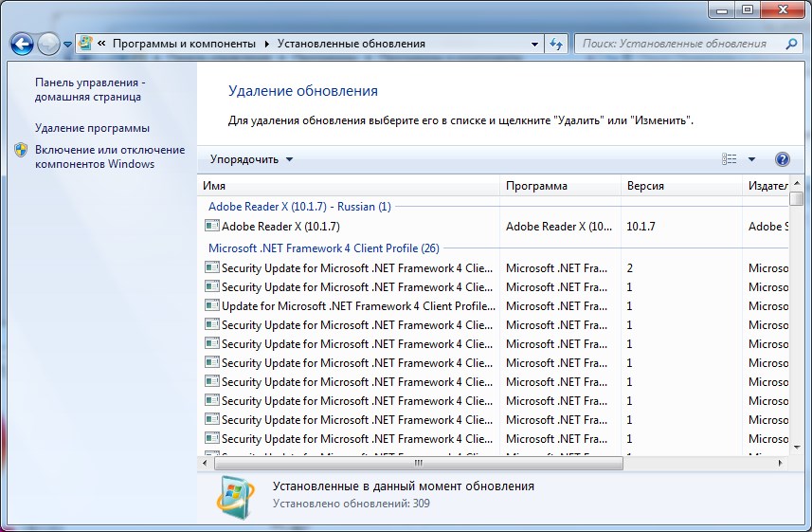Click Adobe Reader X (10... program cell

[x=559, y=226]
